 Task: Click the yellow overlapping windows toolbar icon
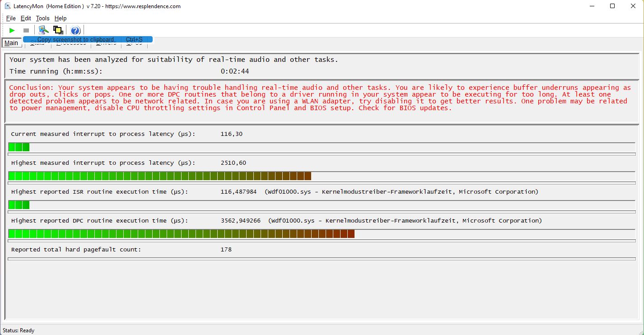tap(58, 30)
